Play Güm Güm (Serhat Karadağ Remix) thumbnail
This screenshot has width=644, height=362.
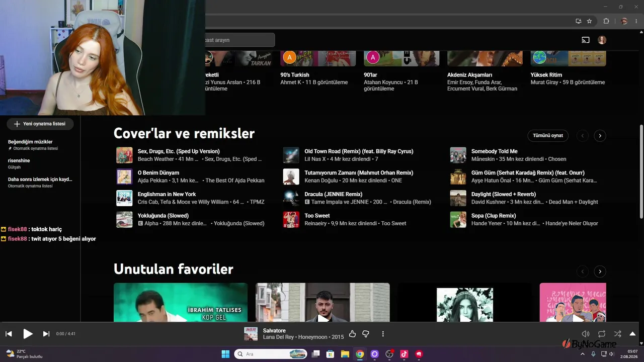pos(458,176)
